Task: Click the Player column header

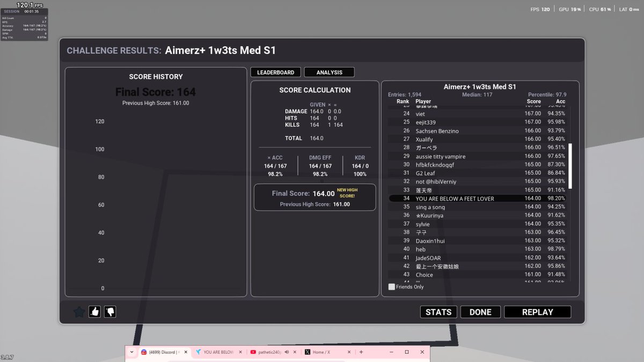Action: (423, 101)
